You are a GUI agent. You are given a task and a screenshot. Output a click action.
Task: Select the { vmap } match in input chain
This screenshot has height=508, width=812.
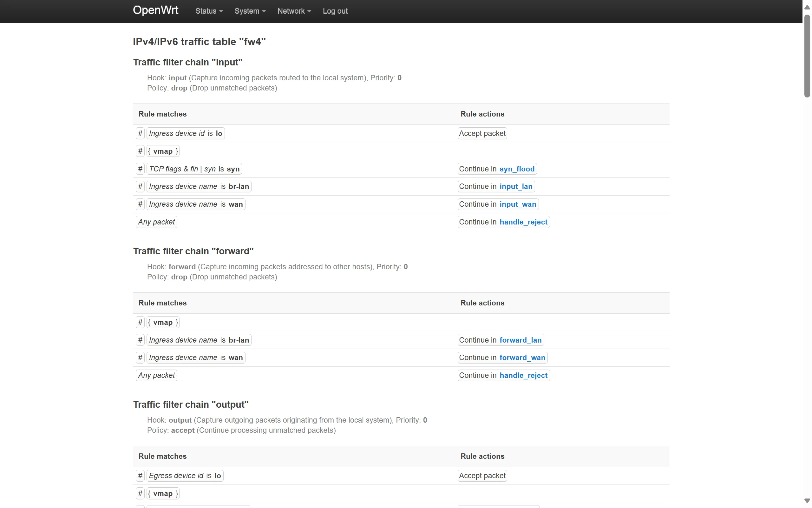click(x=163, y=151)
